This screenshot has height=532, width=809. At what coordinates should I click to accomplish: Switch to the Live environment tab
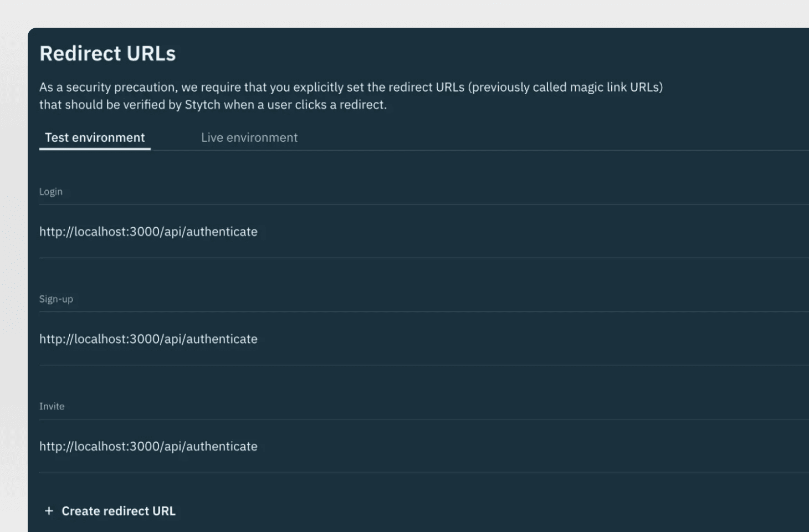(249, 137)
